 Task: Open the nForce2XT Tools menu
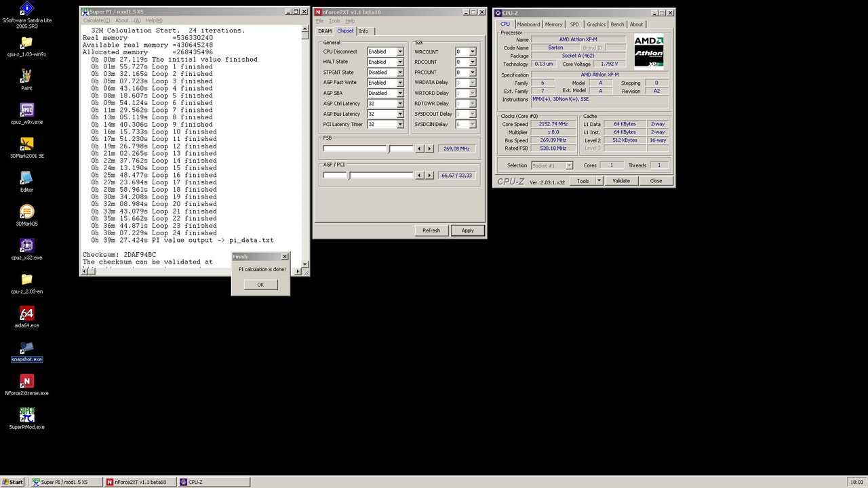334,21
